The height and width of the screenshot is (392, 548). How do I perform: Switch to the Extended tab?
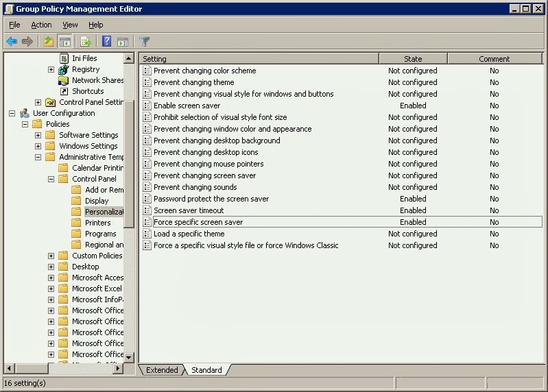162,370
